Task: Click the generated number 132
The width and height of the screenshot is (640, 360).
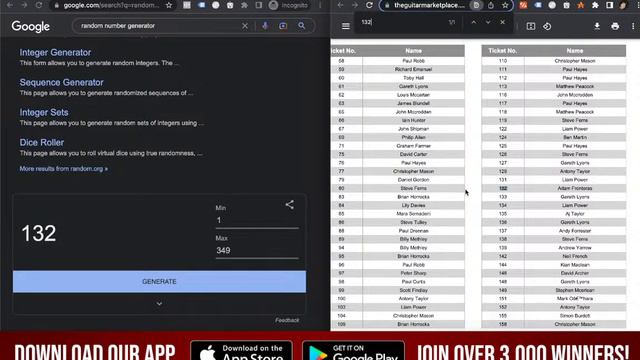Action: 39,233
